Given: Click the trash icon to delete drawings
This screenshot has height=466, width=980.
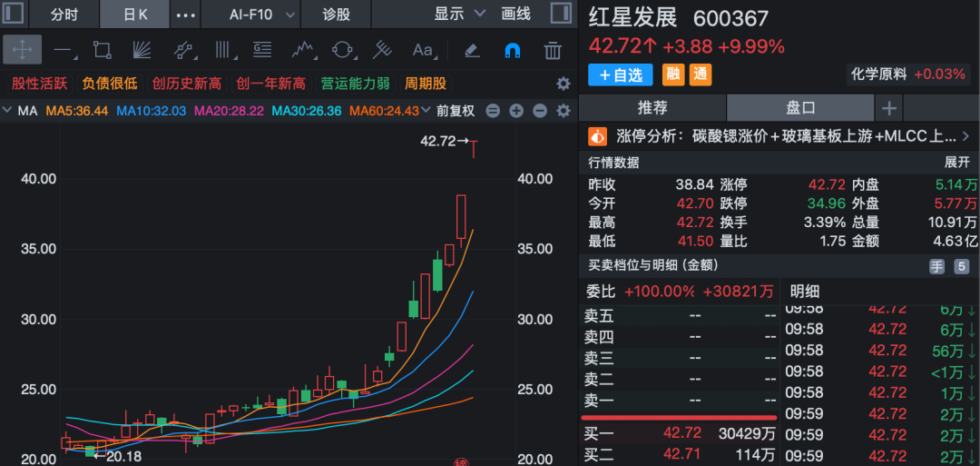Looking at the screenshot, I should pos(553,49).
